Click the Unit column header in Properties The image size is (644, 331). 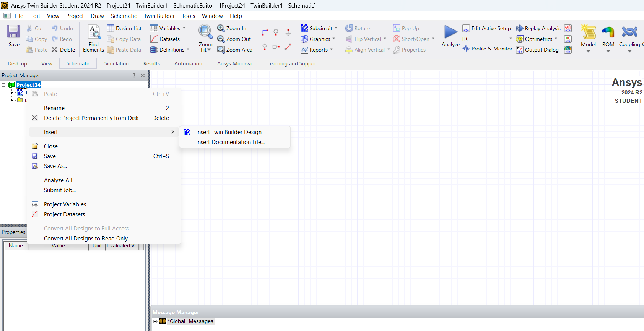point(97,246)
